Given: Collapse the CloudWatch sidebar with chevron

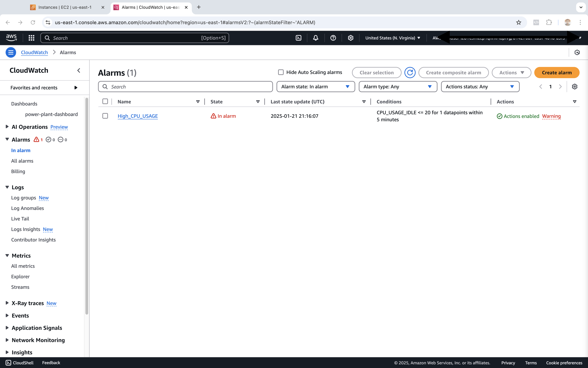Looking at the screenshot, I should tap(79, 70).
